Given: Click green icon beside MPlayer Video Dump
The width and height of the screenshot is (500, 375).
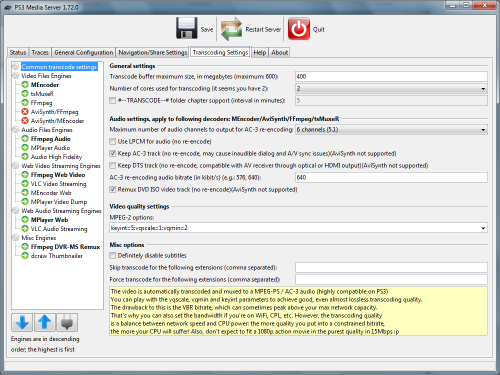Looking at the screenshot, I should click(25, 202).
